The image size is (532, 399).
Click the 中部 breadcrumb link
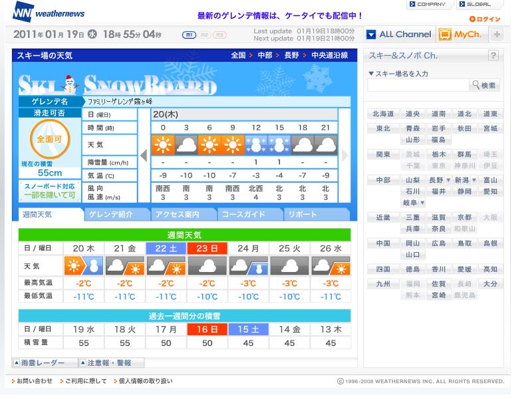click(x=265, y=55)
